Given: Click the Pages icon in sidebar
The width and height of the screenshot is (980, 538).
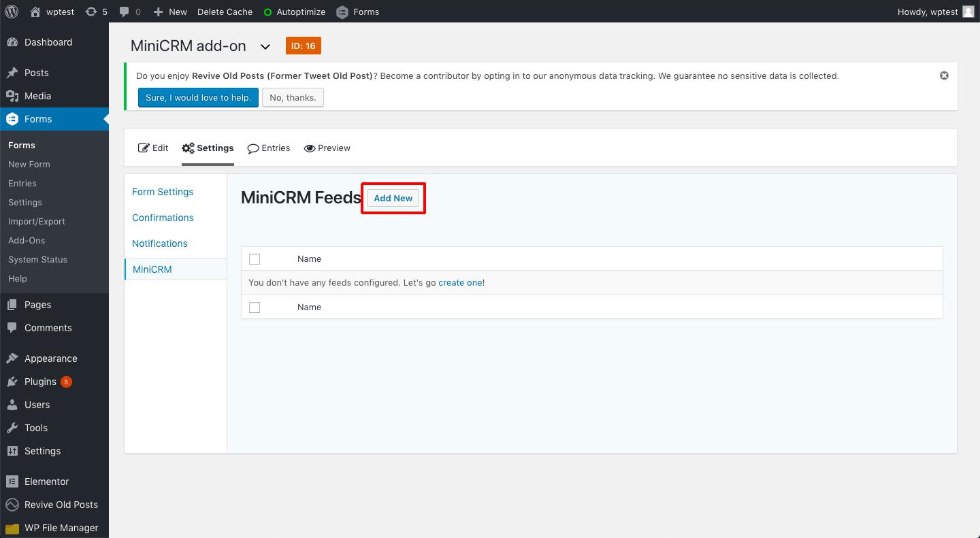Looking at the screenshot, I should coord(12,305).
